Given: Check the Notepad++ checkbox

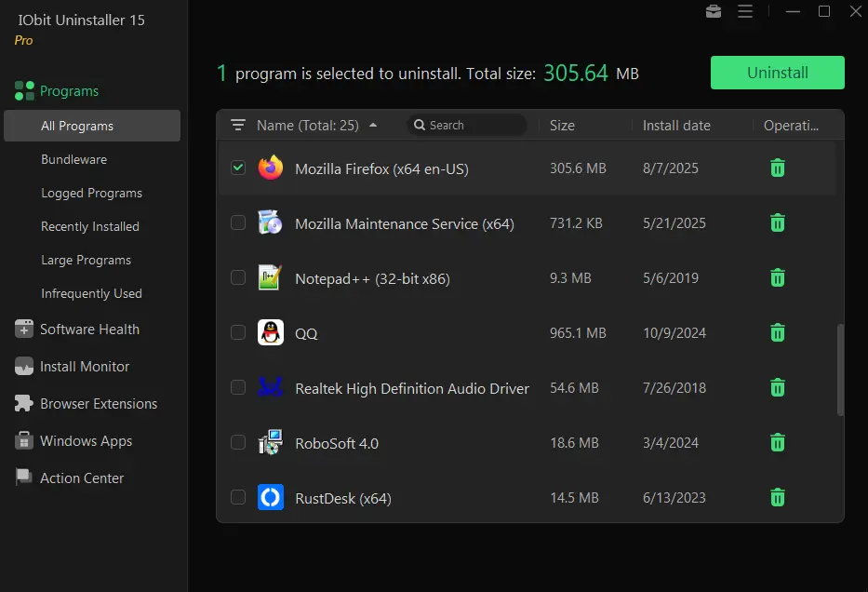Looking at the screenshot, I should point(238,277).
